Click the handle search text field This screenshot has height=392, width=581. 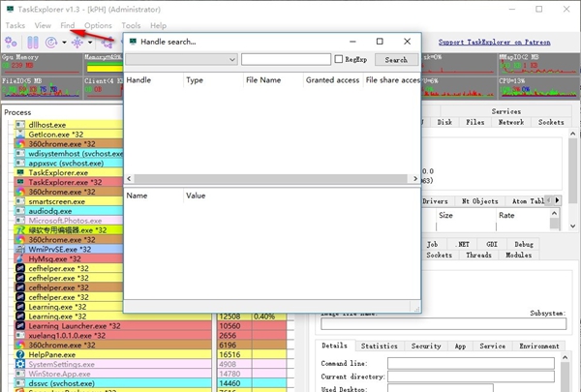pos(286,59)
